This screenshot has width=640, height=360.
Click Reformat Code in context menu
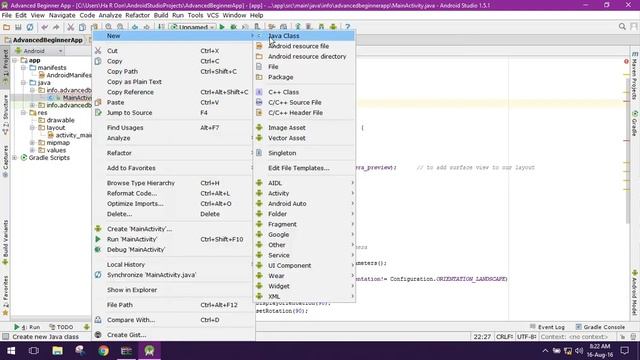click(173, 193)
